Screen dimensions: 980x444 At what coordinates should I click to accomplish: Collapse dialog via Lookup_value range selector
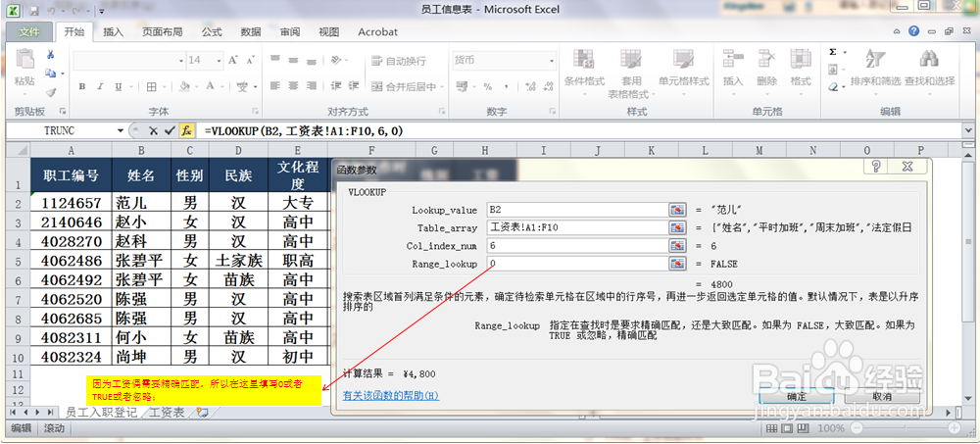(676, 210)
